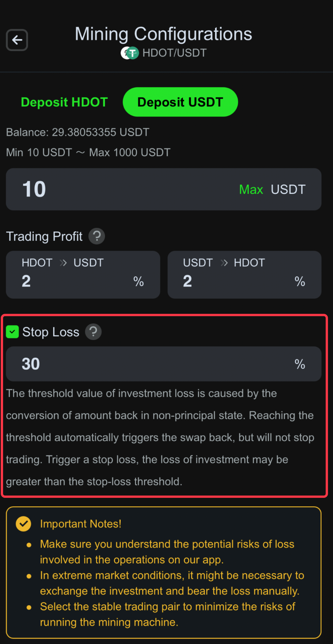Focus the deposit amount field showing 10
This screenshot has width=333, height=644.
(163, 189)
